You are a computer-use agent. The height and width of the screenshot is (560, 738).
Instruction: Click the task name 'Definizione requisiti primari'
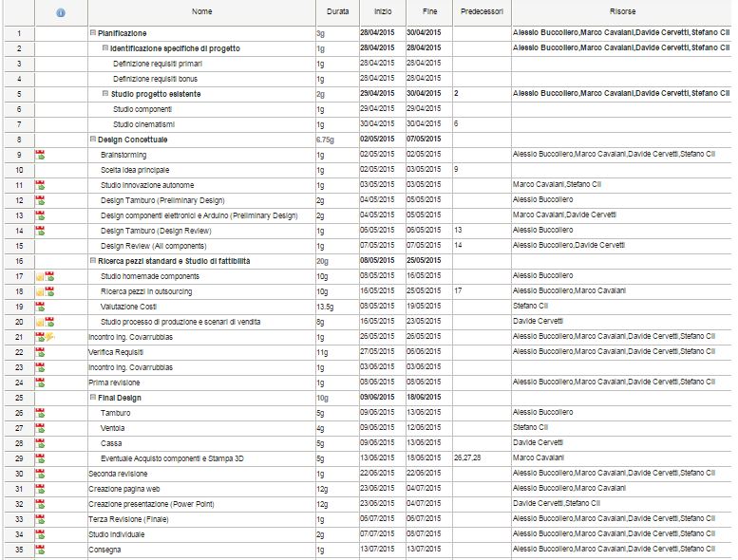pyautogui.click(x=158, y=64)
